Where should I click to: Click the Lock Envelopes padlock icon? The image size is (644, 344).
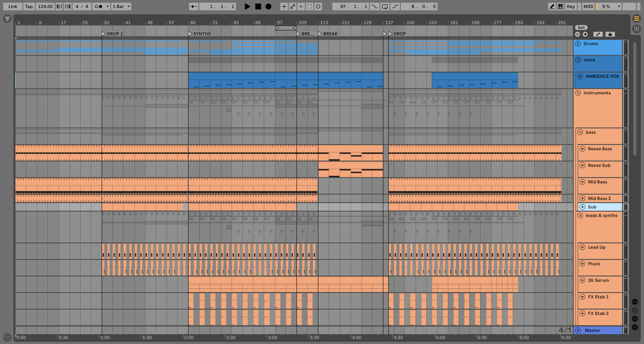[610, 34]
